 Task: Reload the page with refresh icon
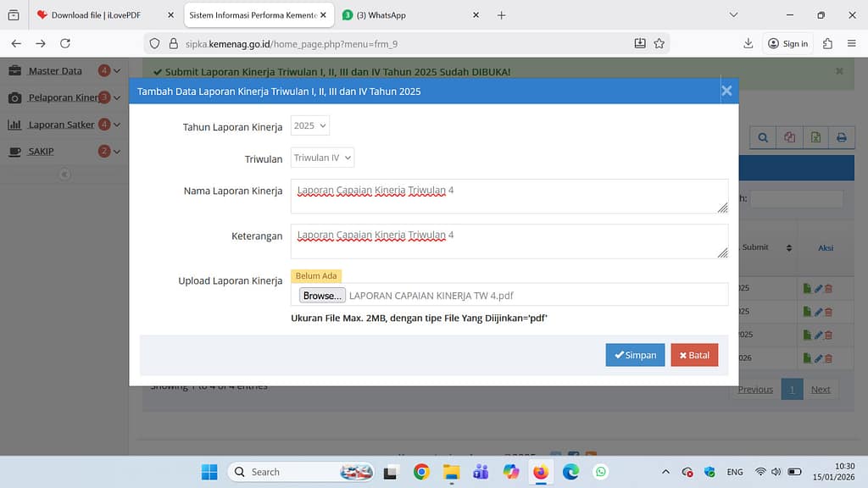click(65, 43)
